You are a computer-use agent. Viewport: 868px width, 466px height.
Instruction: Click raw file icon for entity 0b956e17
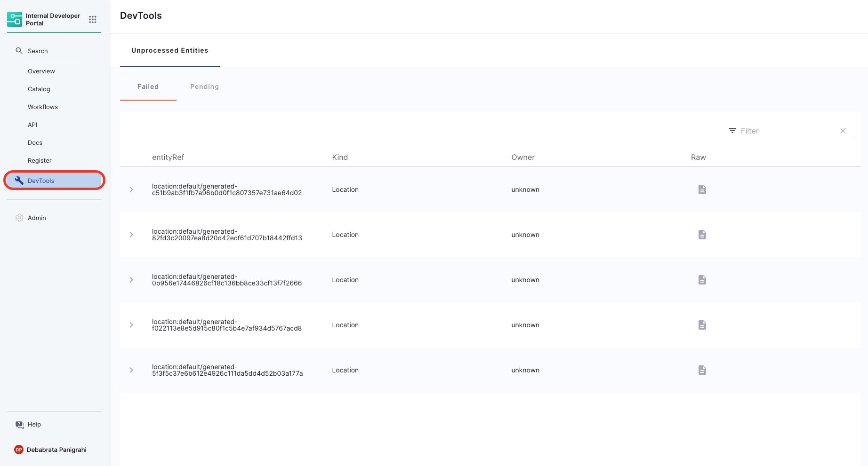tap(702, 280)
